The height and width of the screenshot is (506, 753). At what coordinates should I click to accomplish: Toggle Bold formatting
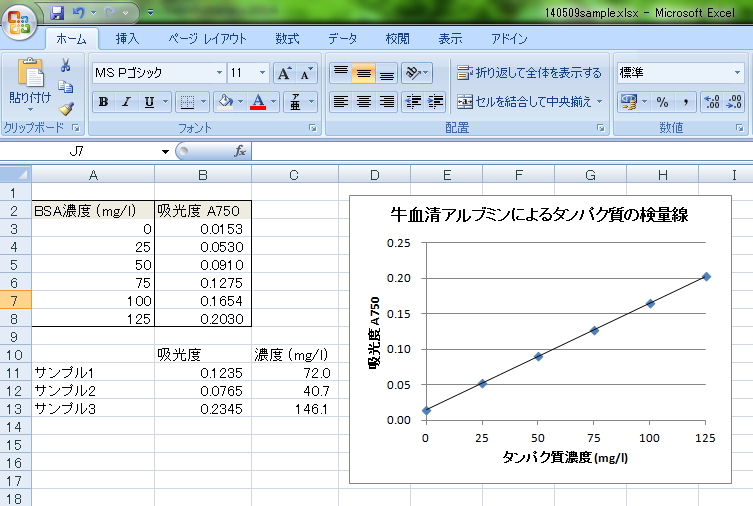point(103,102)
